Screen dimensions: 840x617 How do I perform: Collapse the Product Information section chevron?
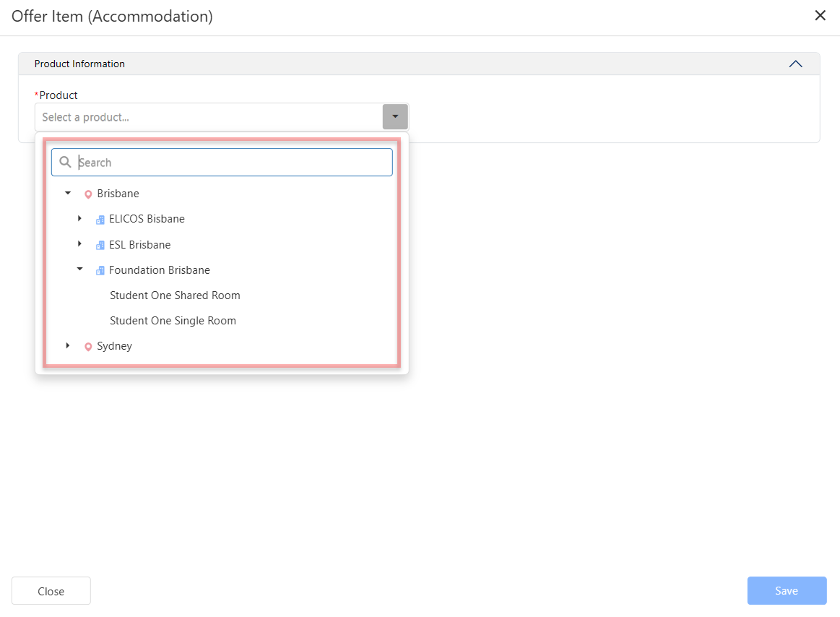795,64
